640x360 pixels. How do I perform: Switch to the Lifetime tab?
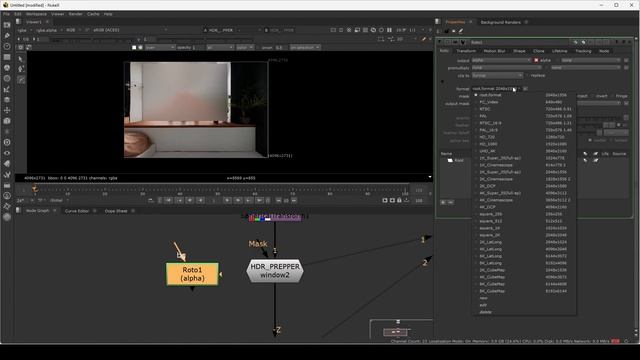(560, 51)
